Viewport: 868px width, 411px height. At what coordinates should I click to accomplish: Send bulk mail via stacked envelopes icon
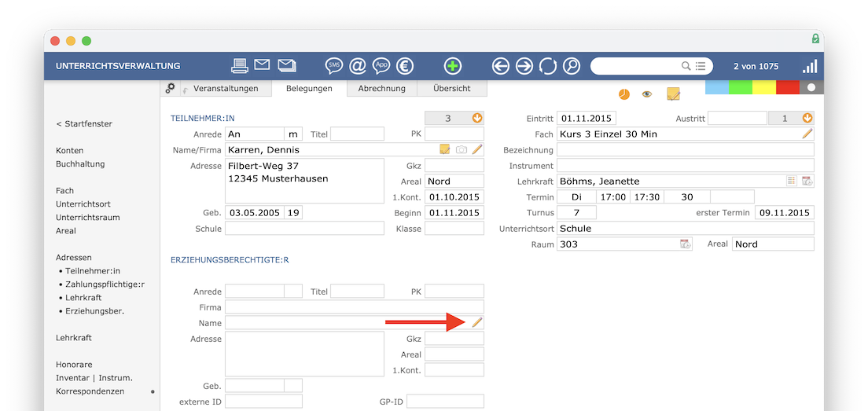point(287,65)
